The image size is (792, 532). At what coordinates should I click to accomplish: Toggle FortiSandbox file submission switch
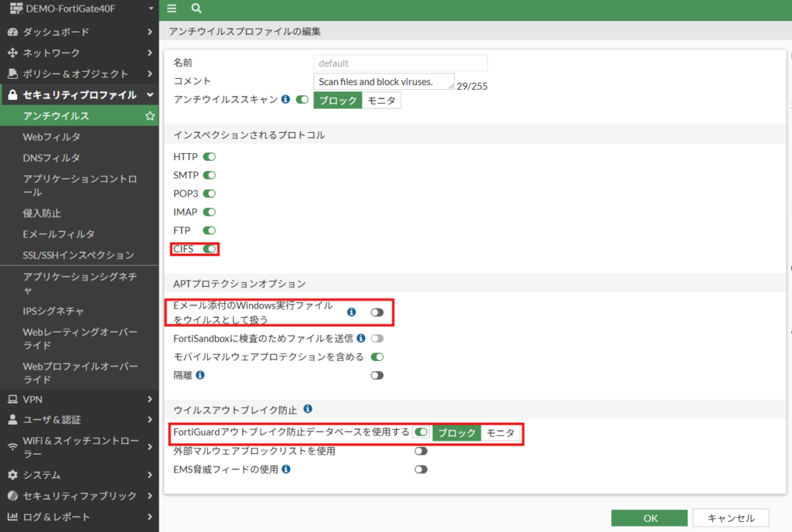[x=377, y=338]
